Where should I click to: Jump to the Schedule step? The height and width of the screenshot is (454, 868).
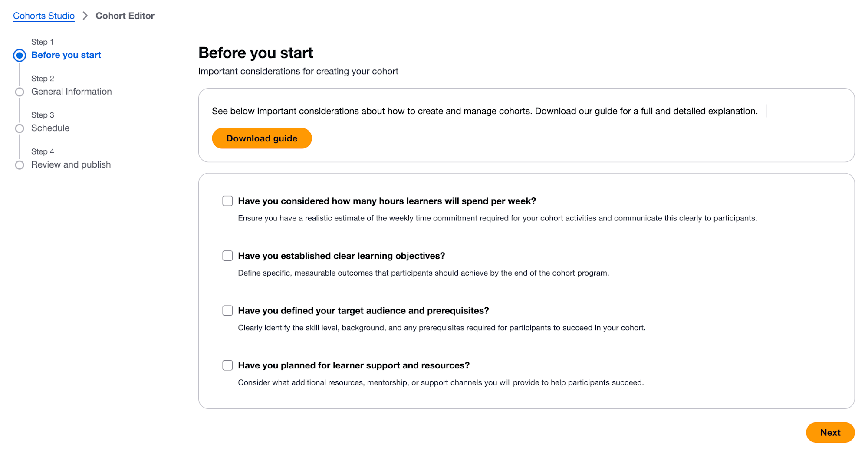[50, 128]
